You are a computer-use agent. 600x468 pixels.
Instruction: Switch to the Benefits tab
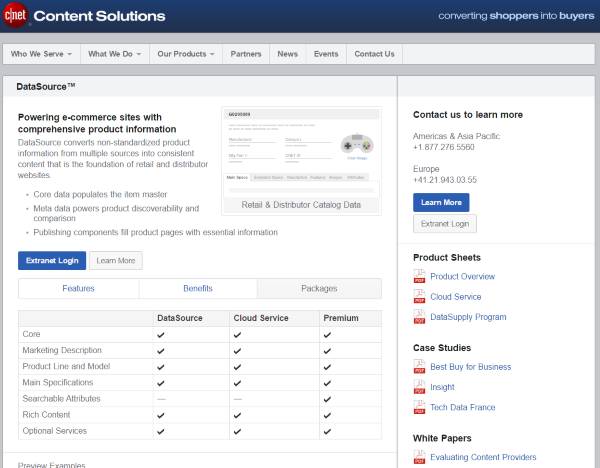click(197, 288)
